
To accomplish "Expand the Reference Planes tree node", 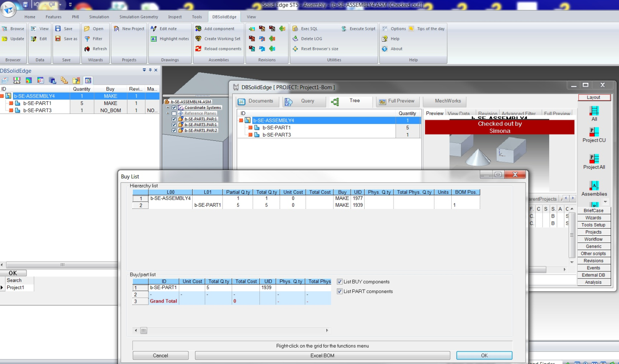I will 168,113.
